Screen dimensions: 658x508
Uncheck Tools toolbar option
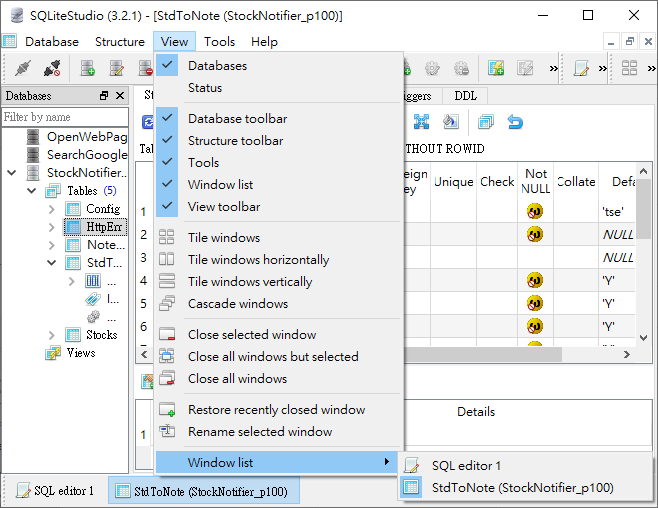coord(277,162)
